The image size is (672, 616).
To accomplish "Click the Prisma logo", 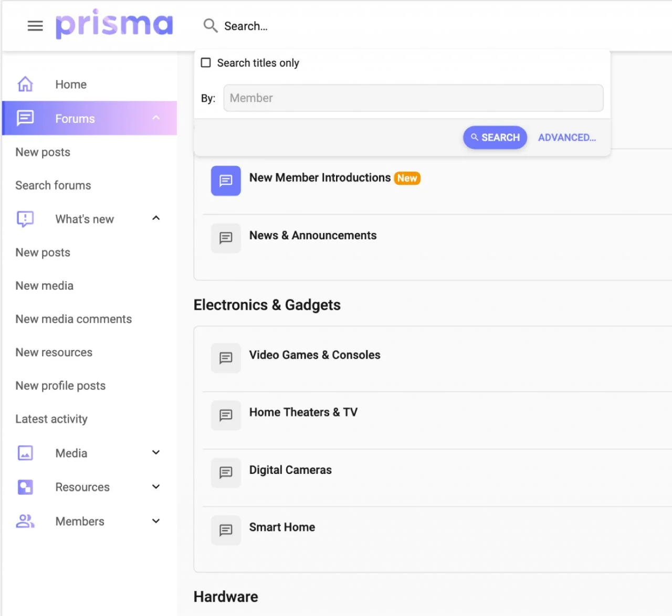I will (x=114, y=25).
